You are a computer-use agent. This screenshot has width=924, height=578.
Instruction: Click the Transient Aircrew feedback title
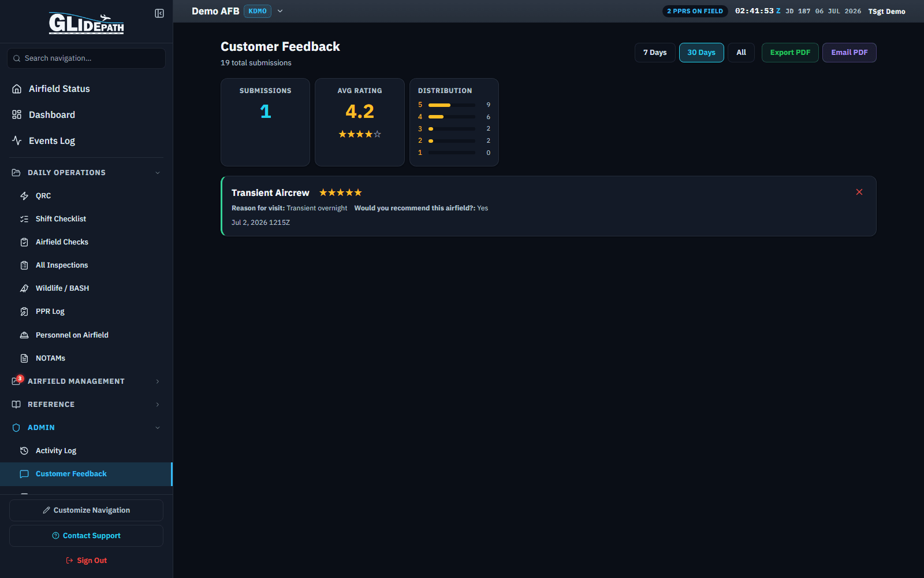[x=270, y=193]
